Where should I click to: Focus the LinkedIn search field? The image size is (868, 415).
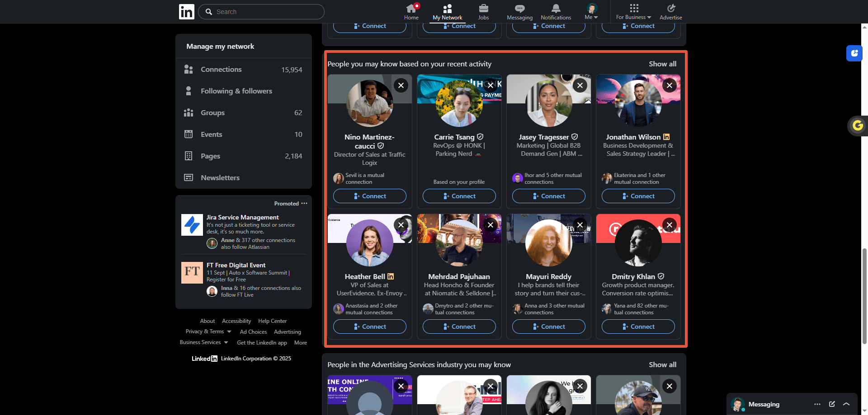click(x=261, y=12)
